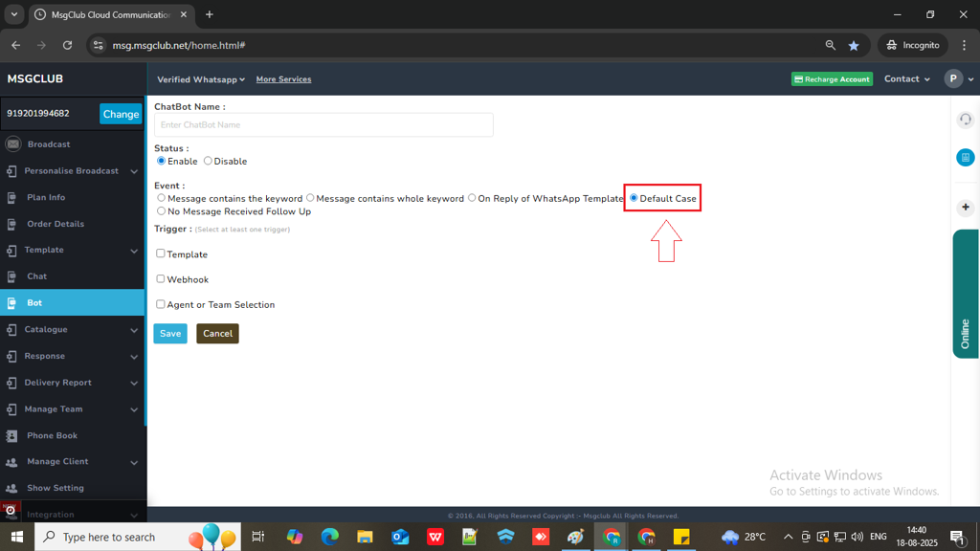Reload the page with the refresh icon
980x551 pixels.
(x=68, y=45)
